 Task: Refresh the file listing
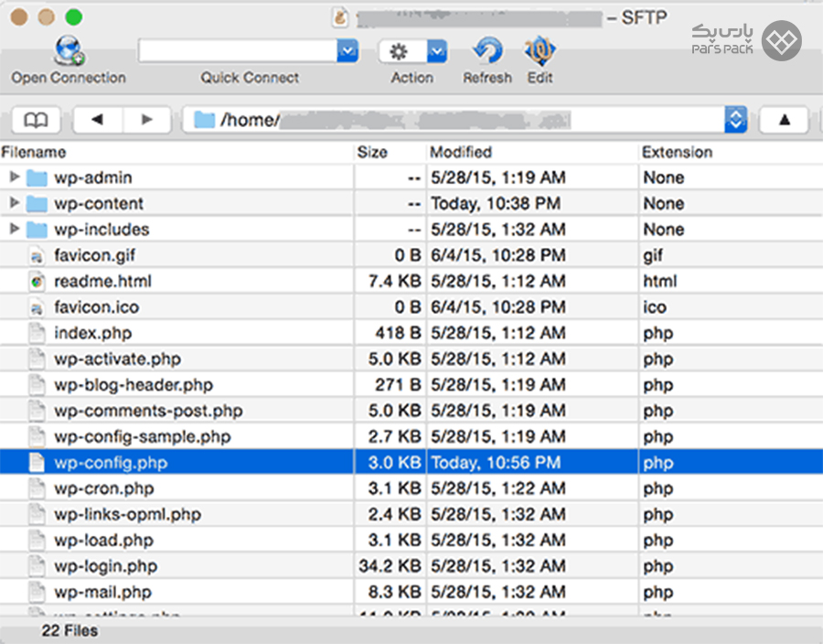(487, 51)
